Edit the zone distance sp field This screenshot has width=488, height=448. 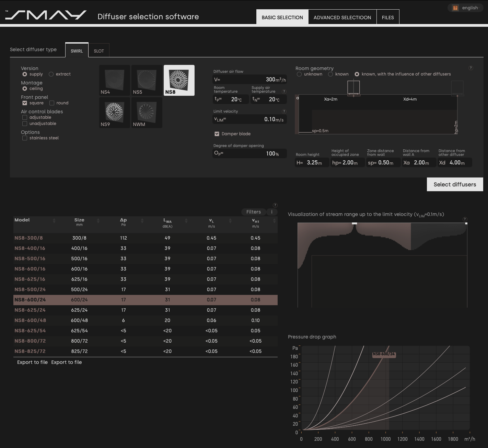(384, 163)
